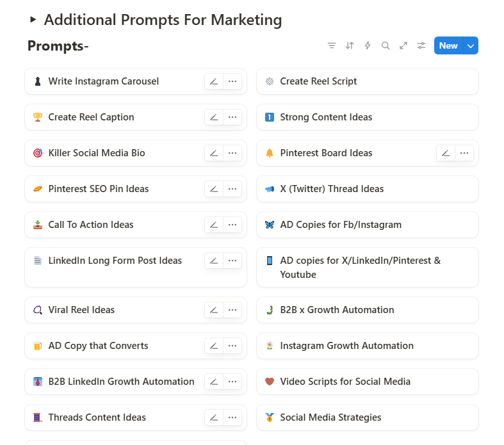Open more options for Create Reel Caption
504x445 pixels.
232,117
